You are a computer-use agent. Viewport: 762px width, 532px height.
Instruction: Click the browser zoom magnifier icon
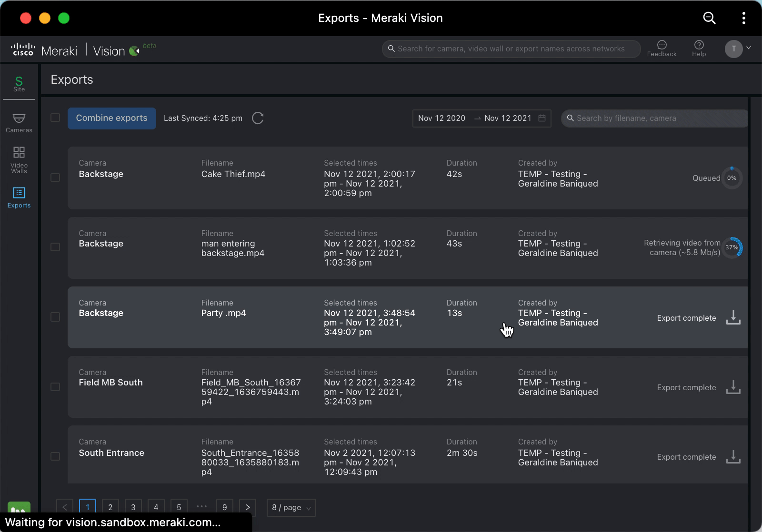tap(709, 18)
